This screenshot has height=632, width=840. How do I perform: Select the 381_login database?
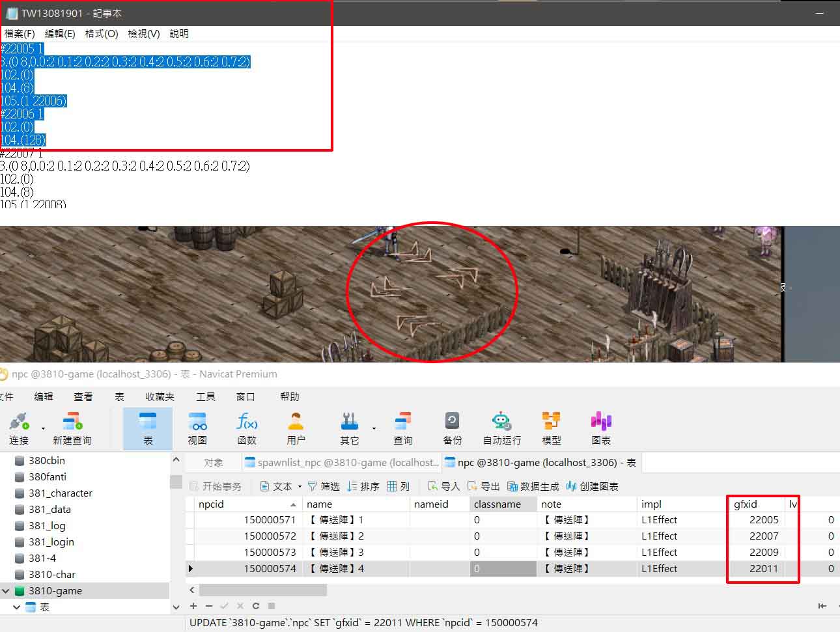[51, 542]
